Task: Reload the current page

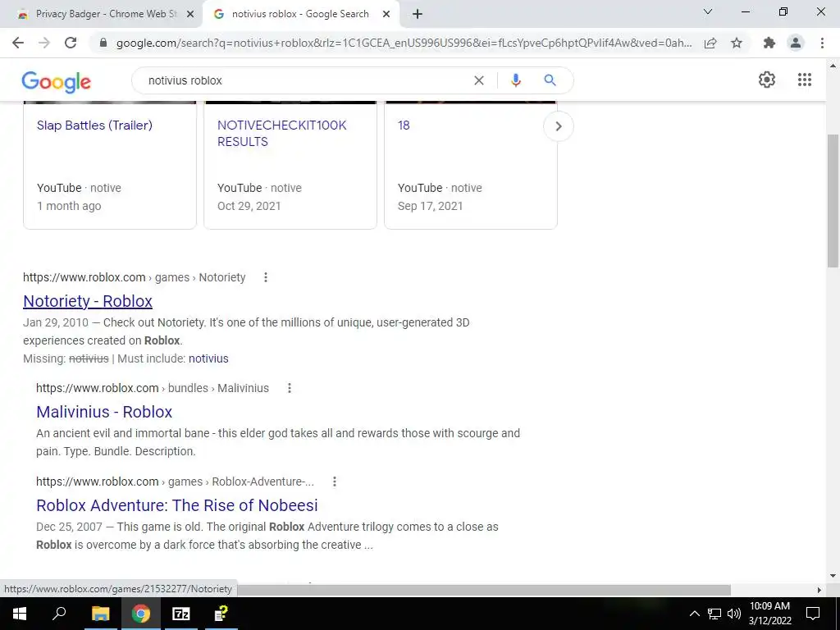Action: (71, 43)
